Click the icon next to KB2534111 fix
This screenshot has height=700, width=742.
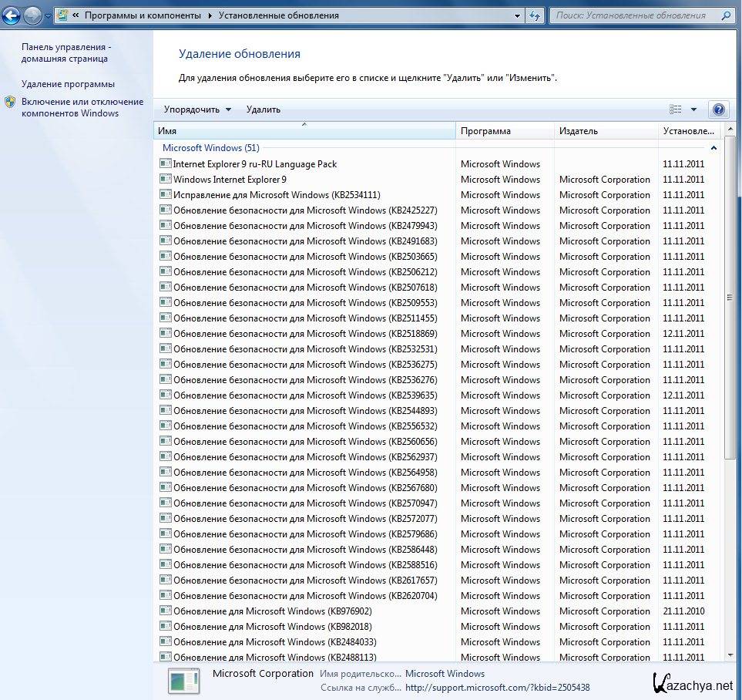point(165,194)
